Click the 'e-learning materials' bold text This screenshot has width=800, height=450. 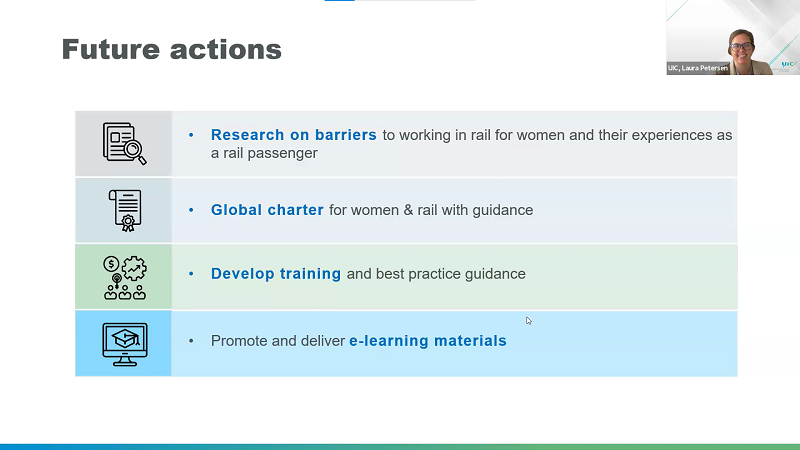(x=427, y=341)
